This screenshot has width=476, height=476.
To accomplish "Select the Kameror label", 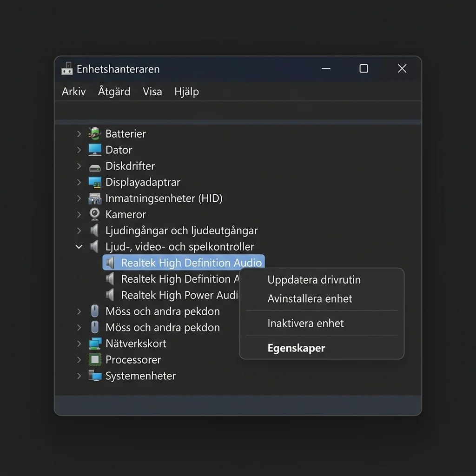I will pos(126,214).
